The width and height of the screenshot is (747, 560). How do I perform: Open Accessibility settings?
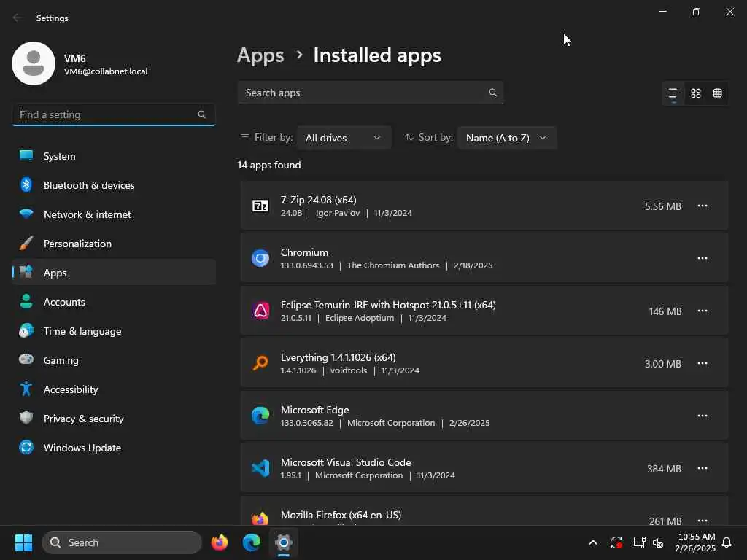point(113,389)
